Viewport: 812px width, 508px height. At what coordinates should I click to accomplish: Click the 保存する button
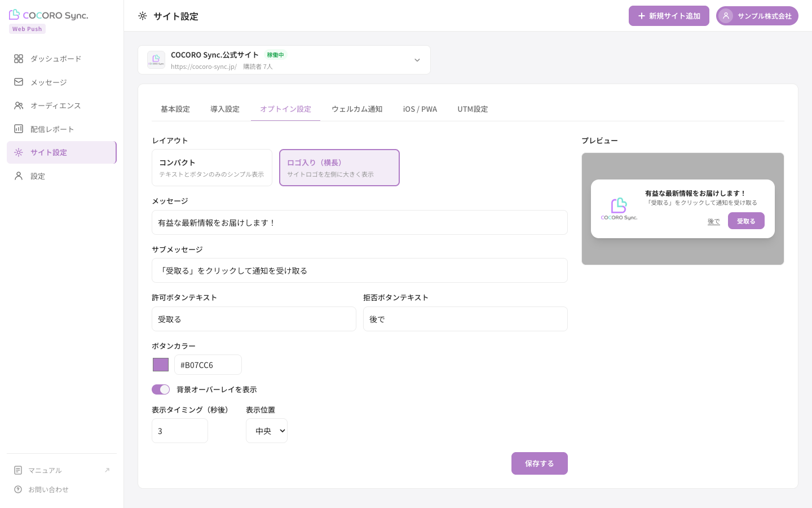coord(540,463)
